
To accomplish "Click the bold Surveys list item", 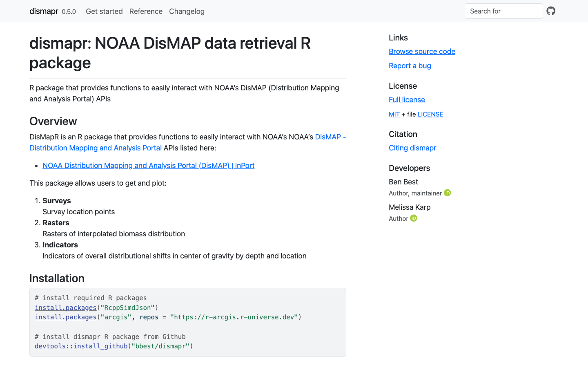I will tap(57, 201).
